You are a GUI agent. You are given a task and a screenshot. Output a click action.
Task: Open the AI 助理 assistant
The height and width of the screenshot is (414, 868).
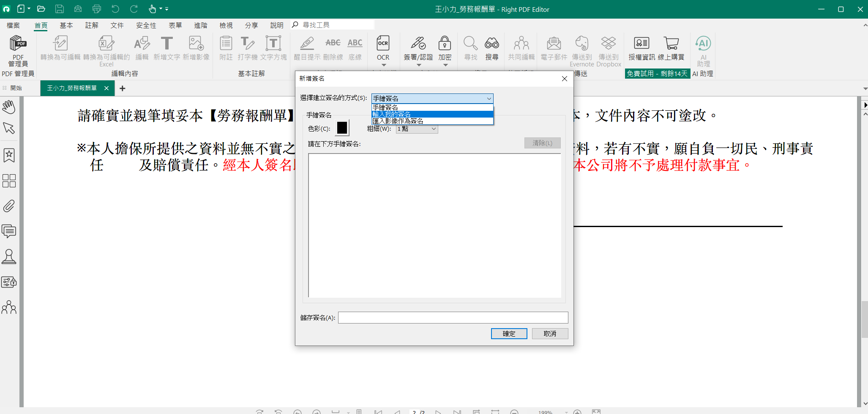pyautogui.click(x=703, y=44)
